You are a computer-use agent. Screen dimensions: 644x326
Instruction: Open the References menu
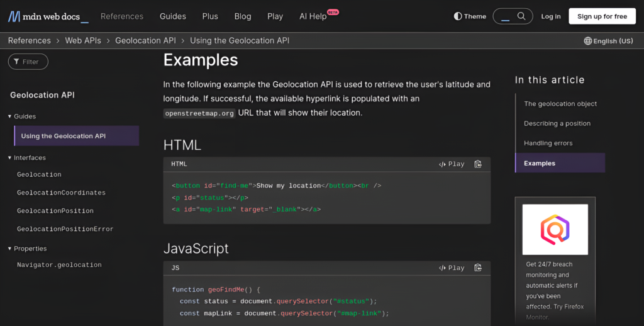122,16
